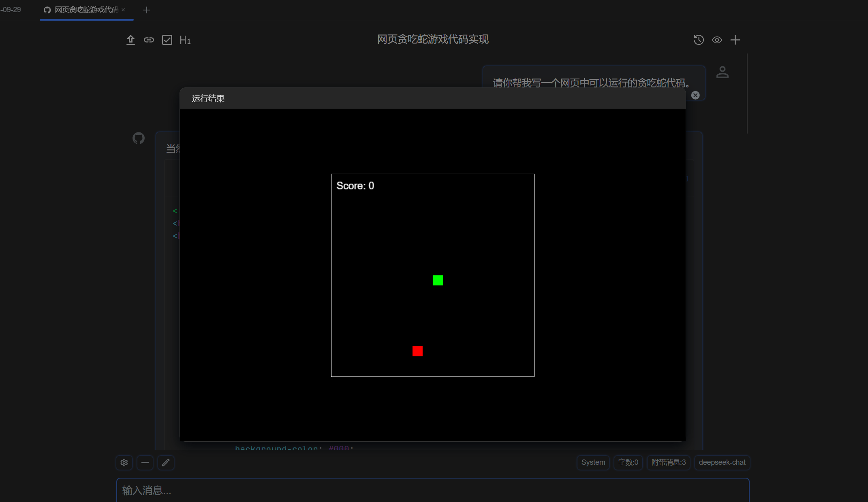The width and height of the screenshot is (868, 502).
Task: Click the H1 heading icon
Action: [185, 40]
